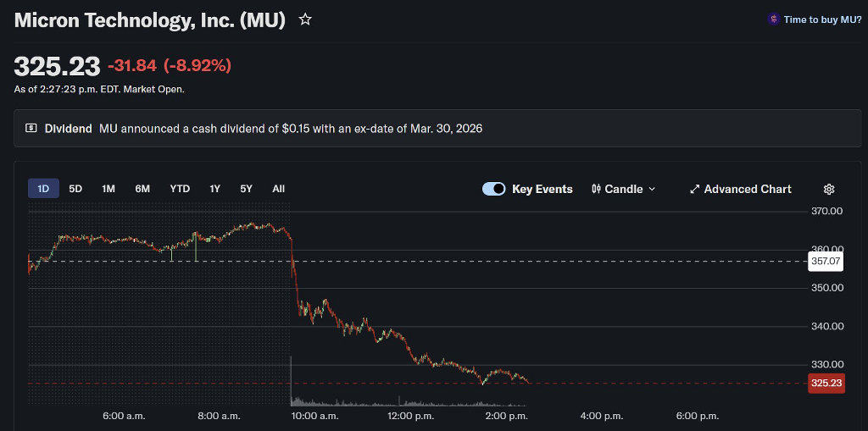Open the chart settings gear icon
868x431 pixels.
(x=829, y=189)
